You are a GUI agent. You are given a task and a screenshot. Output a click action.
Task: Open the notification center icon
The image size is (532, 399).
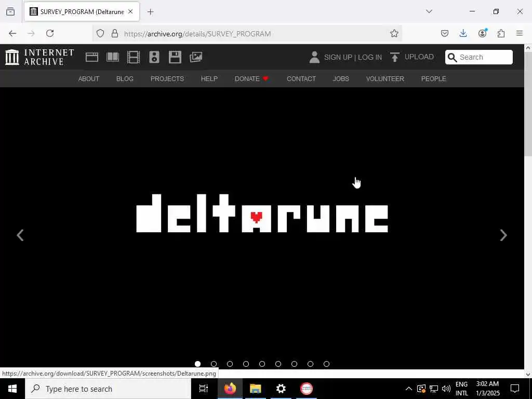pos(515,389)
